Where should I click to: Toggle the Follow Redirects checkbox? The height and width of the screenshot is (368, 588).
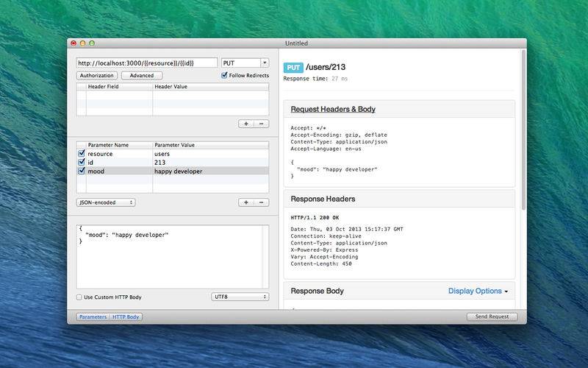pos(224,75)
